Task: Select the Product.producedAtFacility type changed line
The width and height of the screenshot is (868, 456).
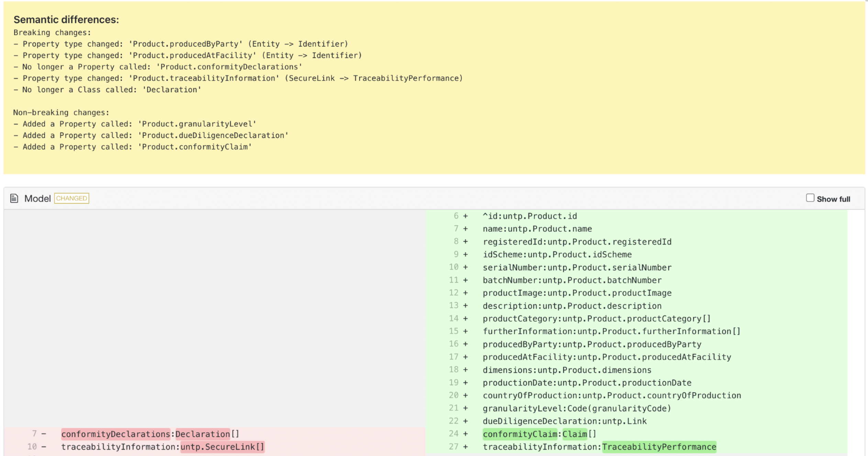Action: pyautogui.click(x=188, y=55)
